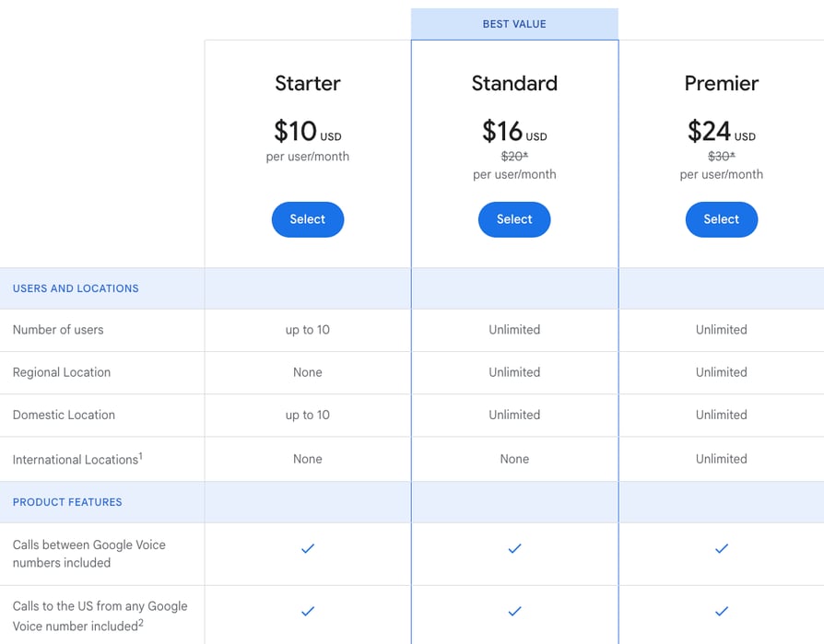This screenshot has height=644, width=824.
Task: Click the Standard checkmark for Calls to the US
Action: [514, 611]
